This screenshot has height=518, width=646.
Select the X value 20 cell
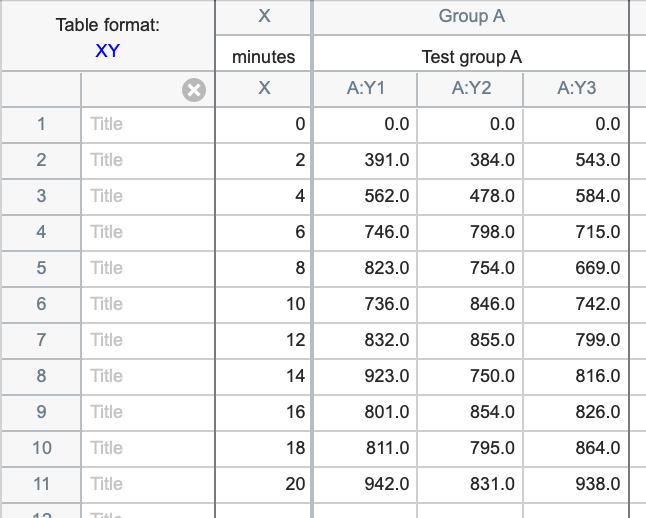point(264,484)
